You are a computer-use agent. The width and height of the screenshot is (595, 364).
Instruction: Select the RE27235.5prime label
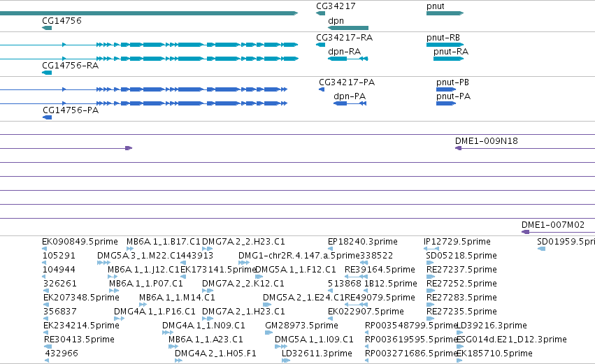[x=461, y=312]
